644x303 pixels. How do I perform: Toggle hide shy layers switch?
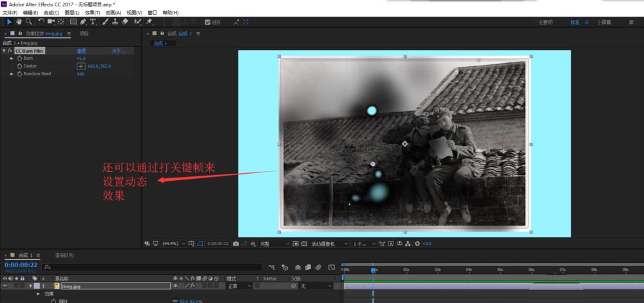pyautogui.click(x=298, y=268)
